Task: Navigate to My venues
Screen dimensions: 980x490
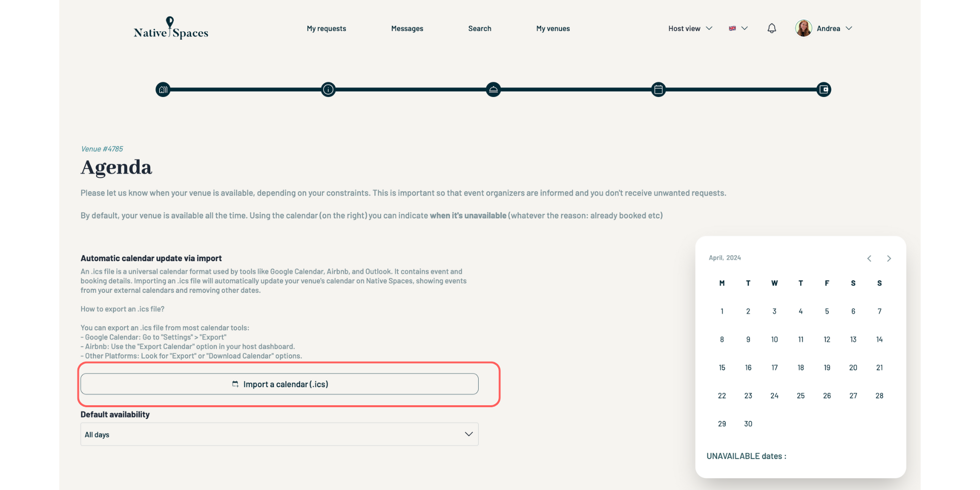Action: (x=553, y=28)
